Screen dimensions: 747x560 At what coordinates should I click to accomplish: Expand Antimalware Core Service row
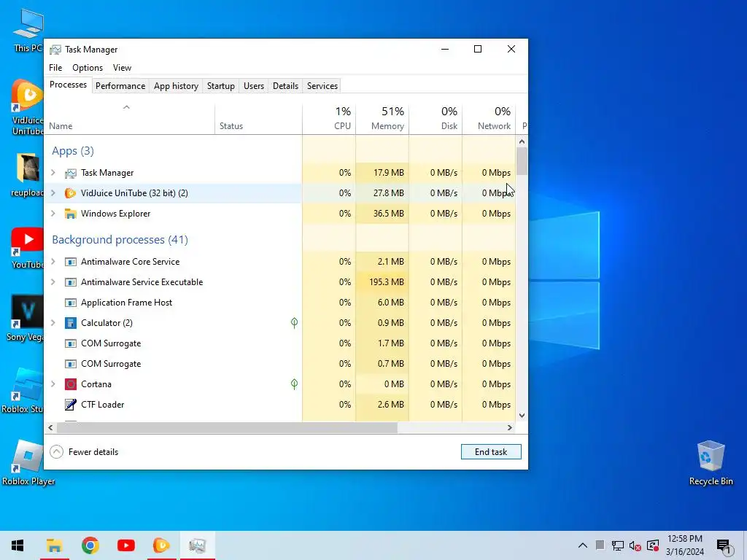(x=53, y=262)
